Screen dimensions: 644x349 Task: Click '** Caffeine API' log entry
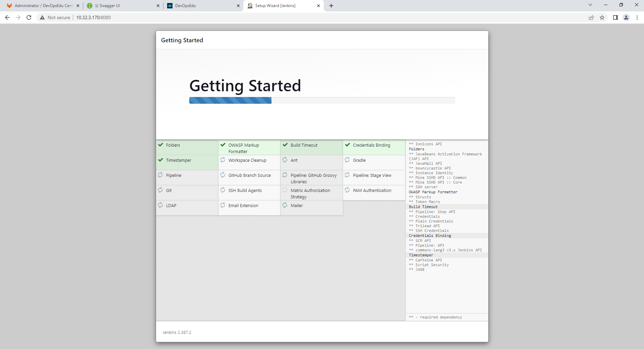(425, 260)
